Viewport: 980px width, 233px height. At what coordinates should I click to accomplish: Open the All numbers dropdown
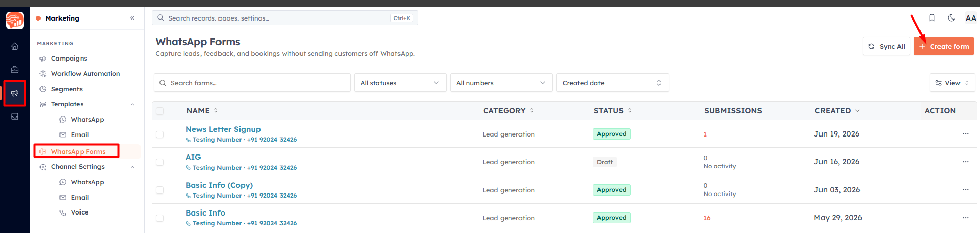point(501,83)
